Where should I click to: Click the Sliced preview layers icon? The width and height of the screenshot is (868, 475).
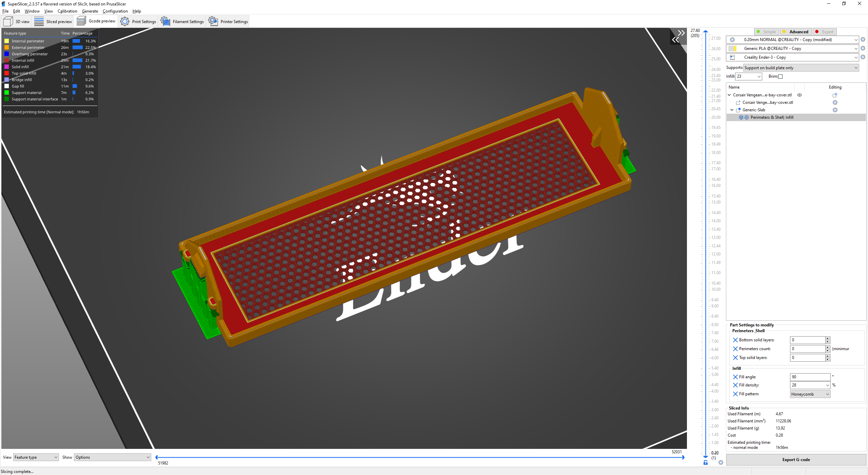(x=39, y=21)
